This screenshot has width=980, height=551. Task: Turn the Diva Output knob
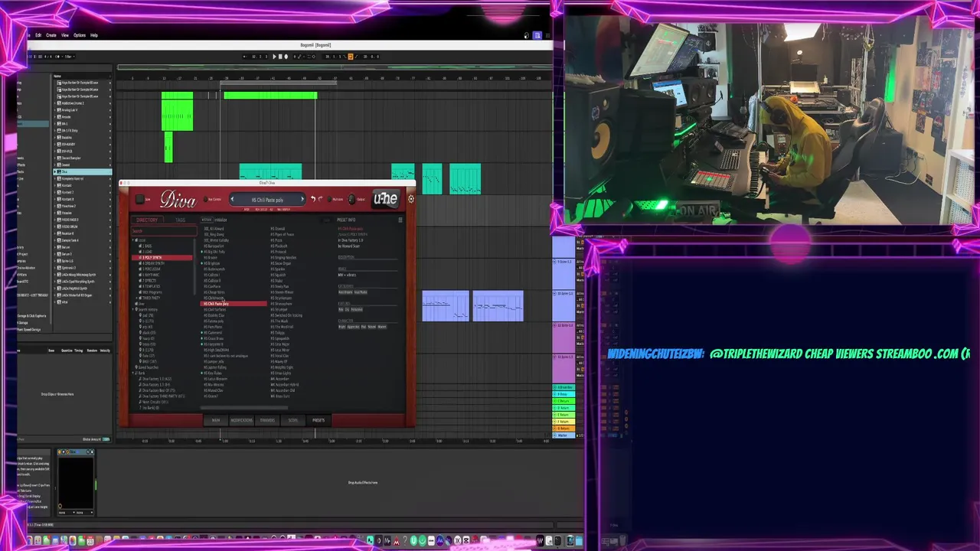(351, 199)
